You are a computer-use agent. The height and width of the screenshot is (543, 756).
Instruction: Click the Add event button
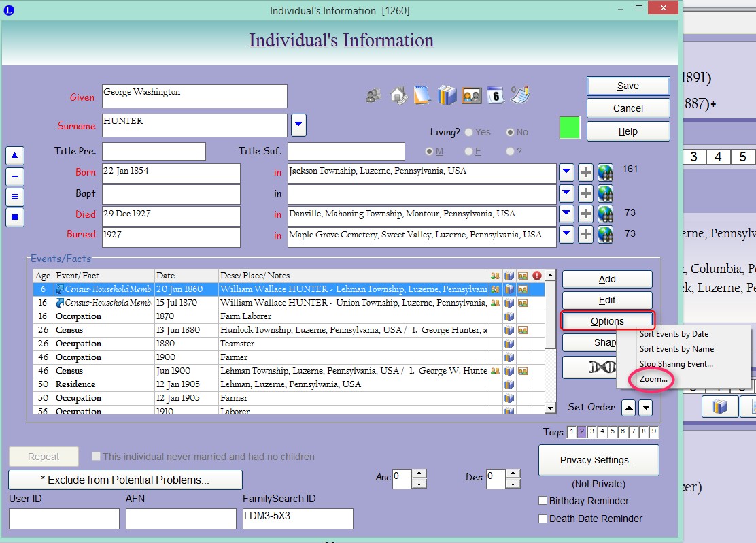point(607,279)
